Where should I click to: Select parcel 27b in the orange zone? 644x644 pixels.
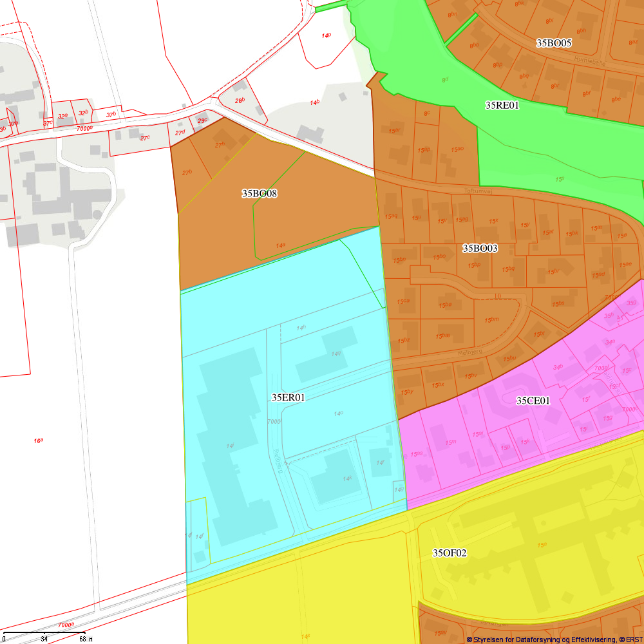click(x=187, y=173)
